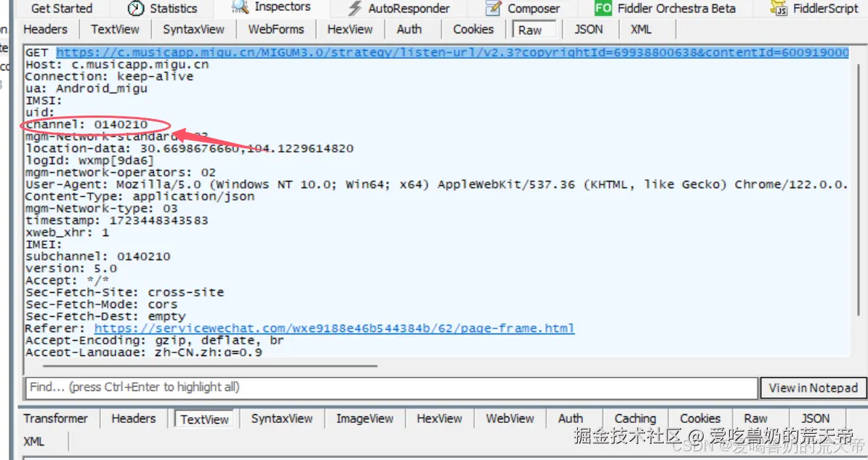Click the 'Host: c.musicapp.migu.cn' line
The height and width of the screenshot is (460, 868).
117,65
